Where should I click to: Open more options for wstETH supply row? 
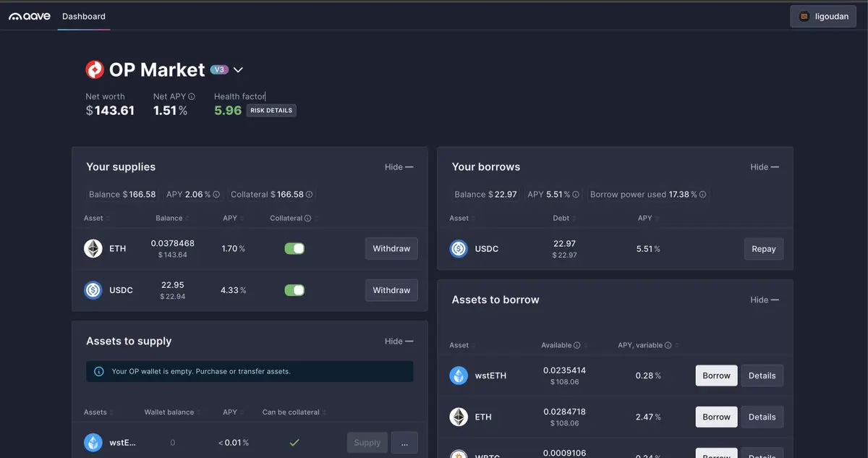click(404, 443)
